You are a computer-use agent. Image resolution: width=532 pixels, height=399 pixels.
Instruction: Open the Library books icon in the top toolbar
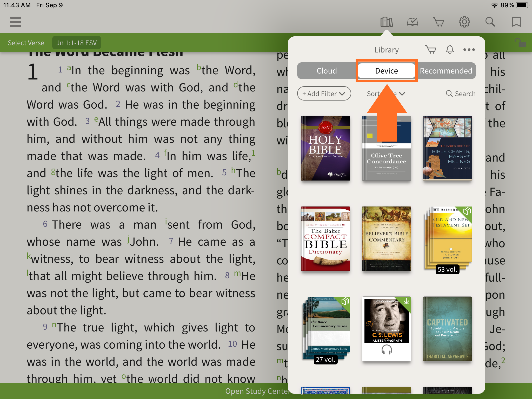point(387,22)
